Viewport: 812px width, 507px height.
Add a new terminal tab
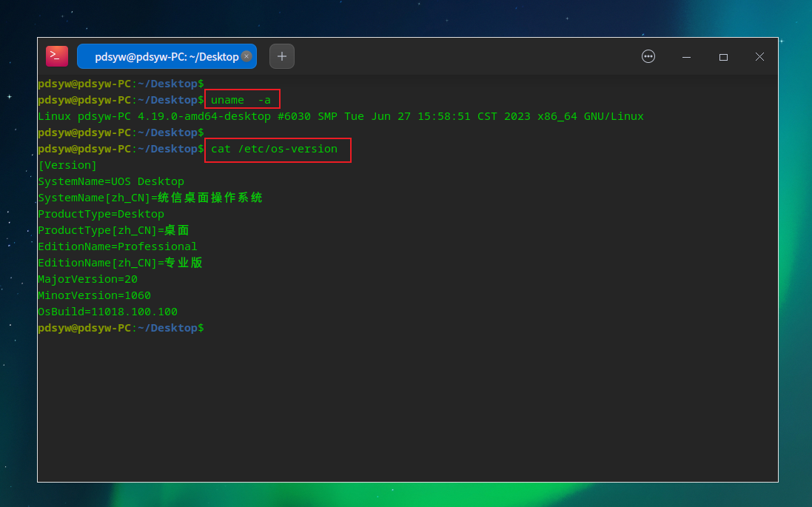pyautogui.click(x=282, y=56)
